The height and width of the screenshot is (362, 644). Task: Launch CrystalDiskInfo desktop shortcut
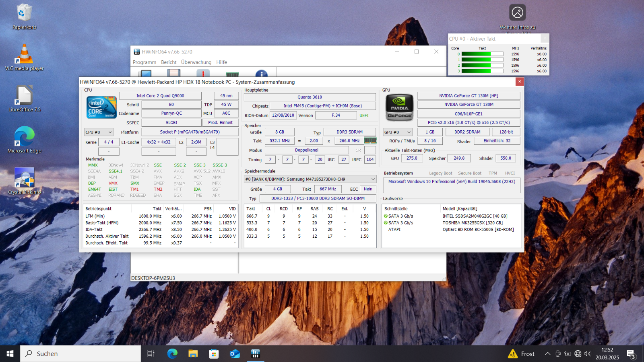[x=24, y=181]
